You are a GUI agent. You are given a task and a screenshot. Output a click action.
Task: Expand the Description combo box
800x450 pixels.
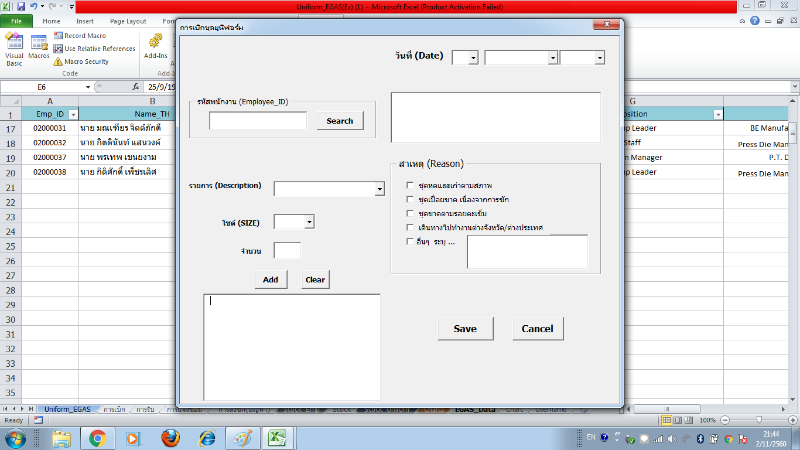tap(379, 188)
